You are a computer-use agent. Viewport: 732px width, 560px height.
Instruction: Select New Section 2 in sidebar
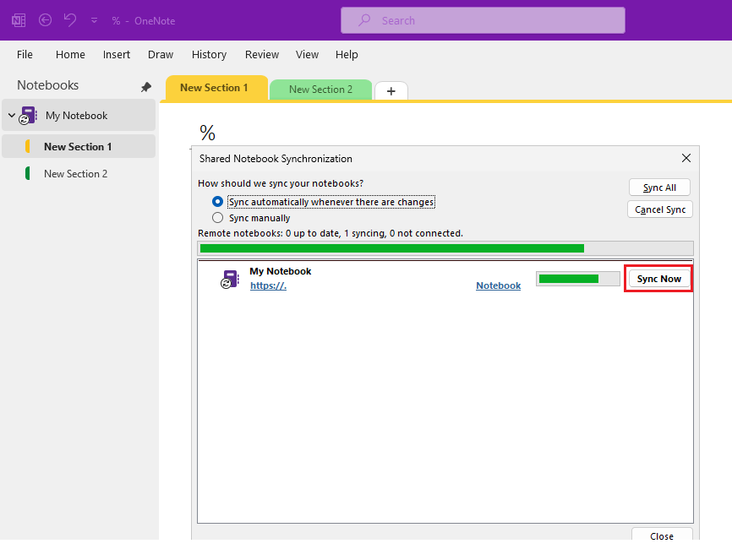coord(79,174)
